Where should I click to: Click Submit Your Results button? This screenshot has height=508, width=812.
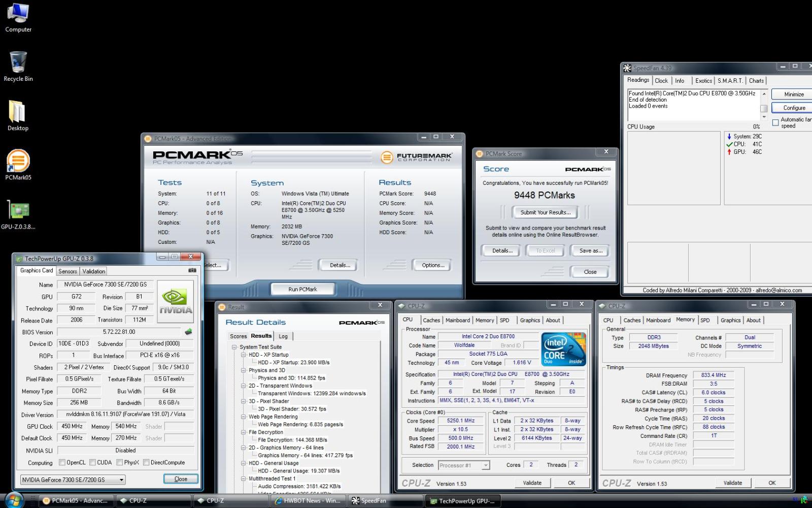[546, 212]
